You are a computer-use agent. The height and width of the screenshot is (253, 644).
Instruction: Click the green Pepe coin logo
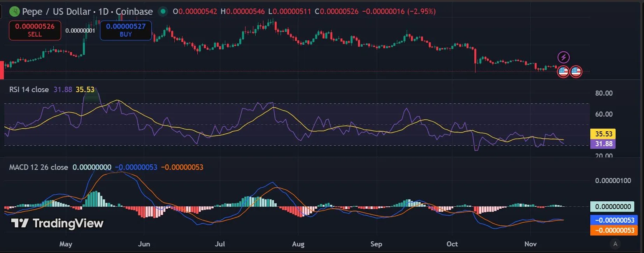point(14,12)
